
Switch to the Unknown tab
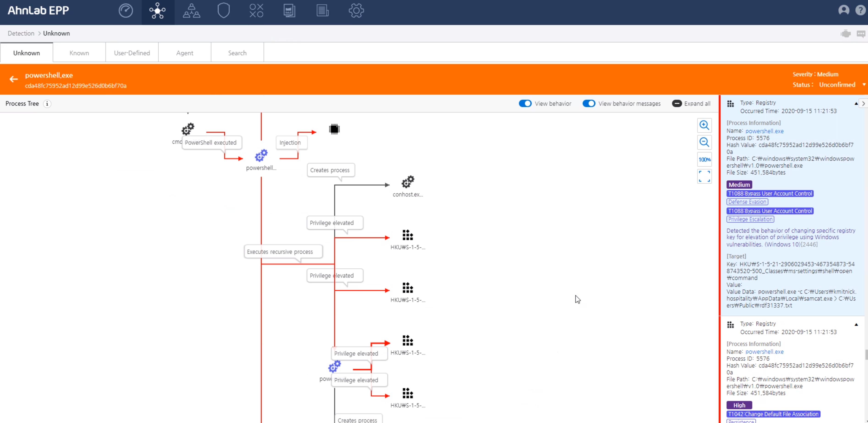pyautogui.click(x=26, y=53)
